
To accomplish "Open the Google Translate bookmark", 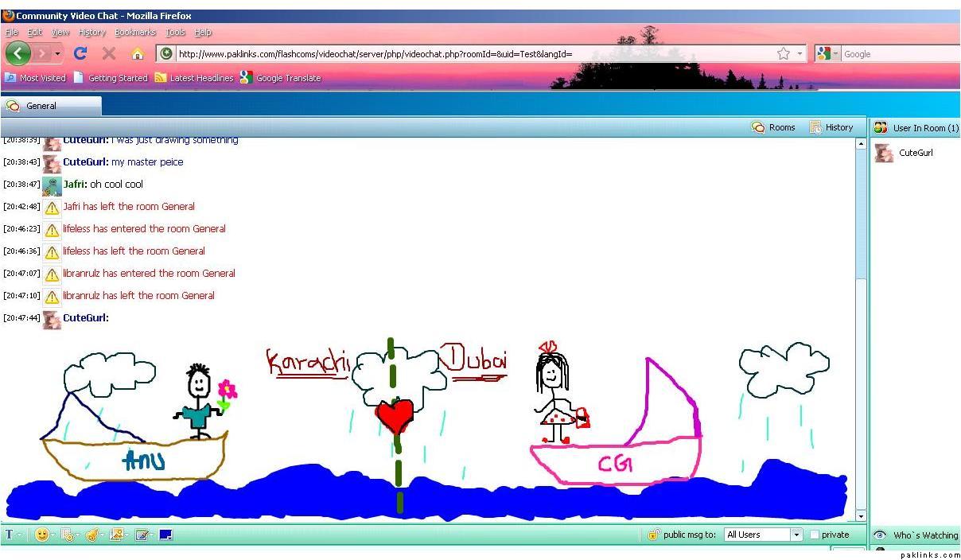I will click(x=281, y=77).
